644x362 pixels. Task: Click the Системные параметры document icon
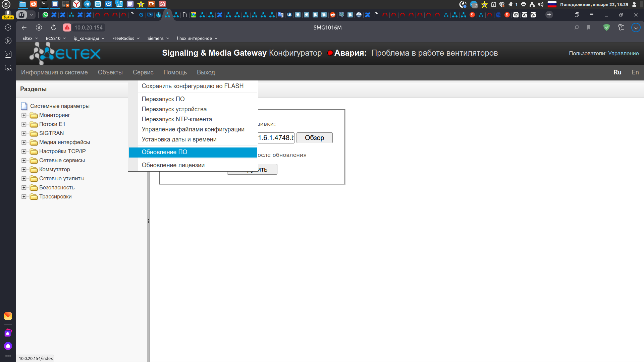24,106
